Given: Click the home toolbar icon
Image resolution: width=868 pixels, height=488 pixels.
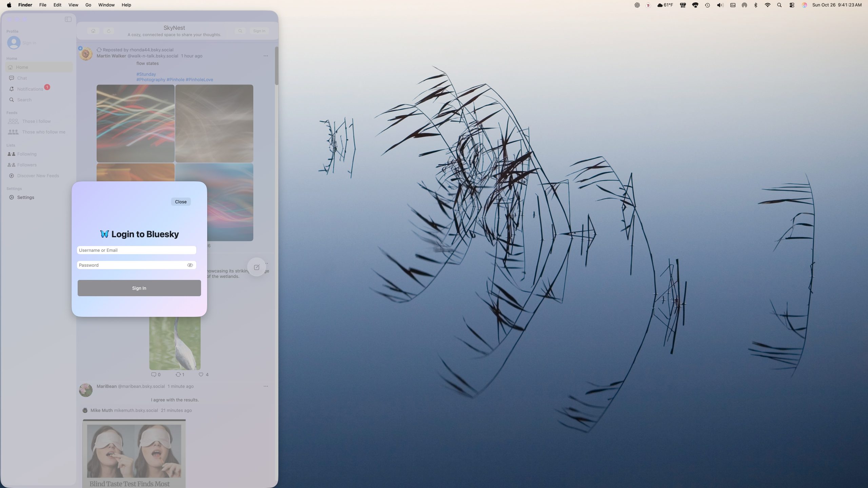Looking at the screenshot, I should [x=93, y=31].
